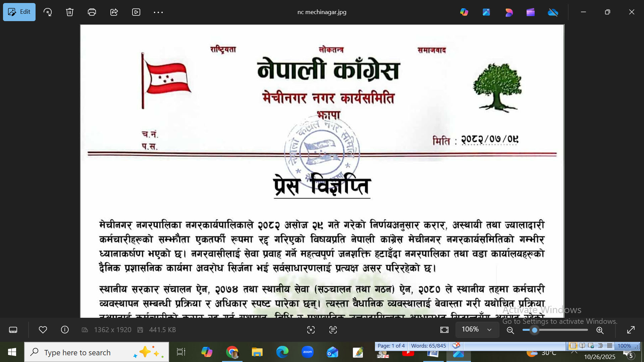This screenshot has height=362, width=644.
Task: Open the Share icon
Action: coord(114,12)
